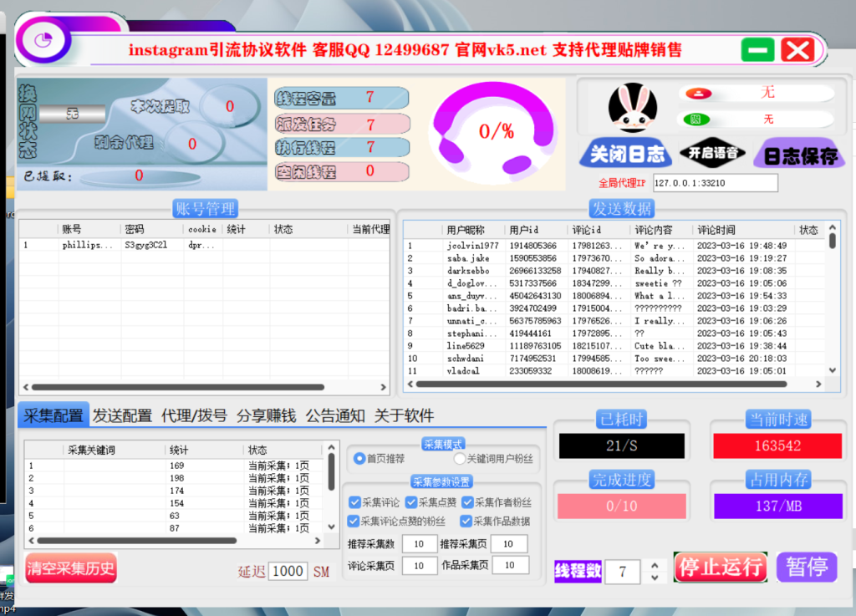The width and height of the screenshot is (856, 616).
Task: Click 停止运行 to stop execution
Action: click(720, 567)
